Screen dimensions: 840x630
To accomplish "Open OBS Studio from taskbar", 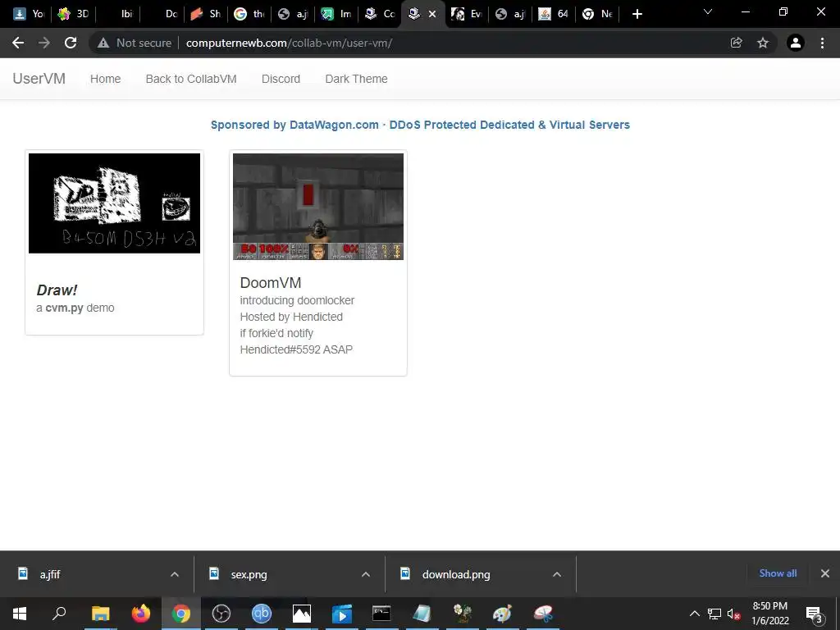I will click(x=221, y=614).
